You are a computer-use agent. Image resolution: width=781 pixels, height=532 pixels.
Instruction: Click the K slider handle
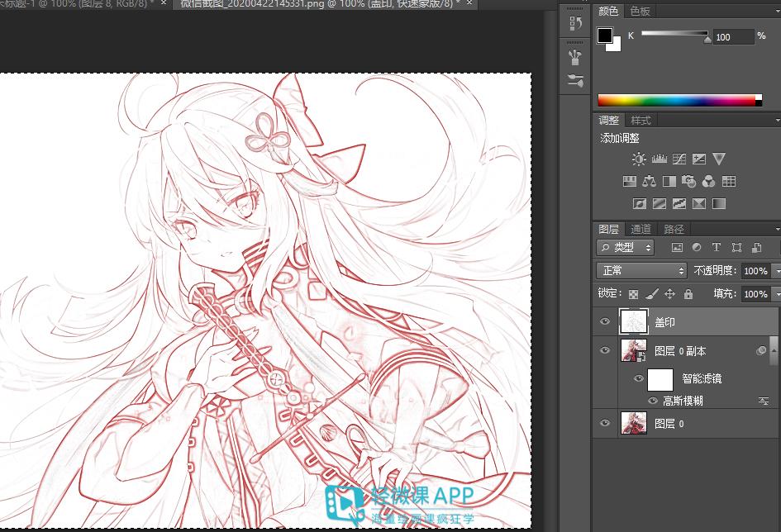tap(707, 39)
